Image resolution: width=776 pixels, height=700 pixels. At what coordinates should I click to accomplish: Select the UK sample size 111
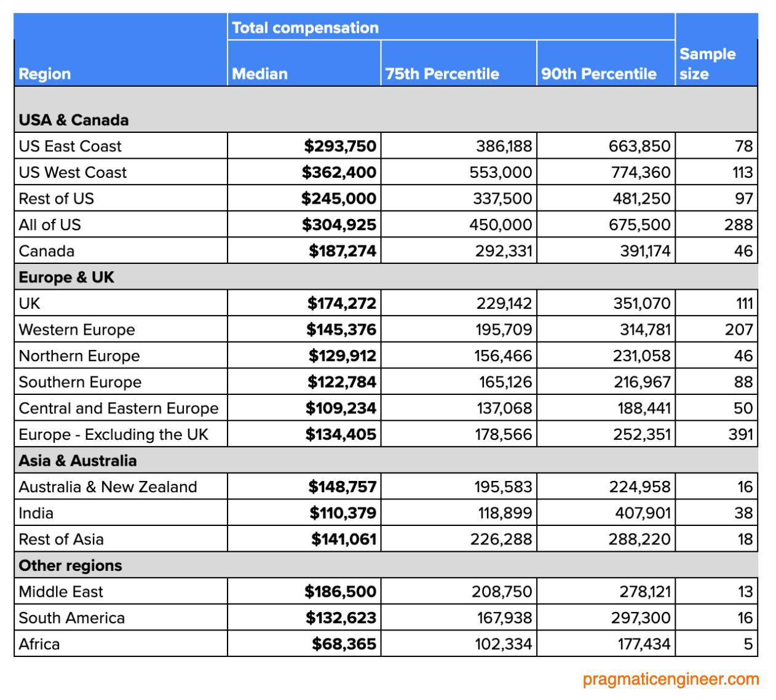click(x=744, y=303)
